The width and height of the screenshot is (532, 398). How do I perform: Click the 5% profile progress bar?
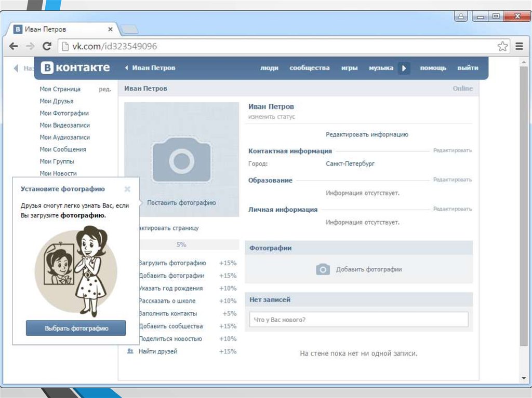[x=189, y=244]
